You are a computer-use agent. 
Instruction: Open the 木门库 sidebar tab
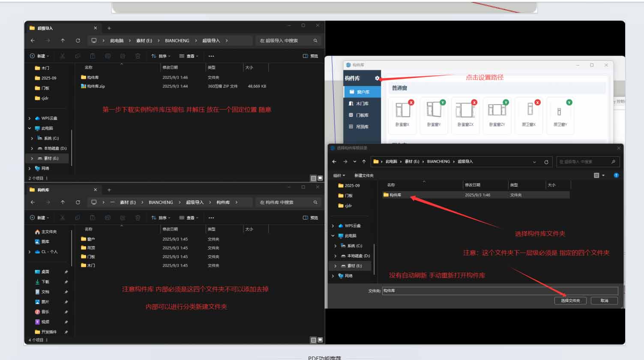point(362,104)
